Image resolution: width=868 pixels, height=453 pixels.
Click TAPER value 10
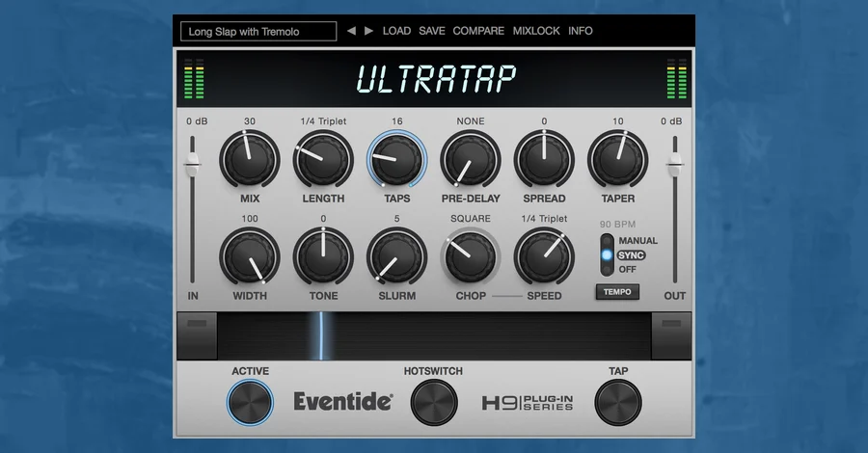coord(618,121)
